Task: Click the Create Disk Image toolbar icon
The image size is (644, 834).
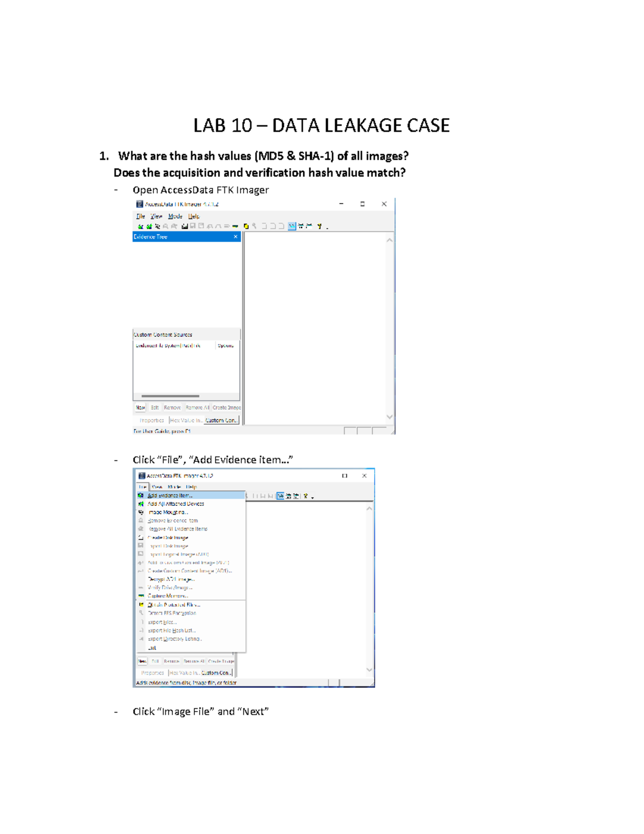Action: [184, 225]
